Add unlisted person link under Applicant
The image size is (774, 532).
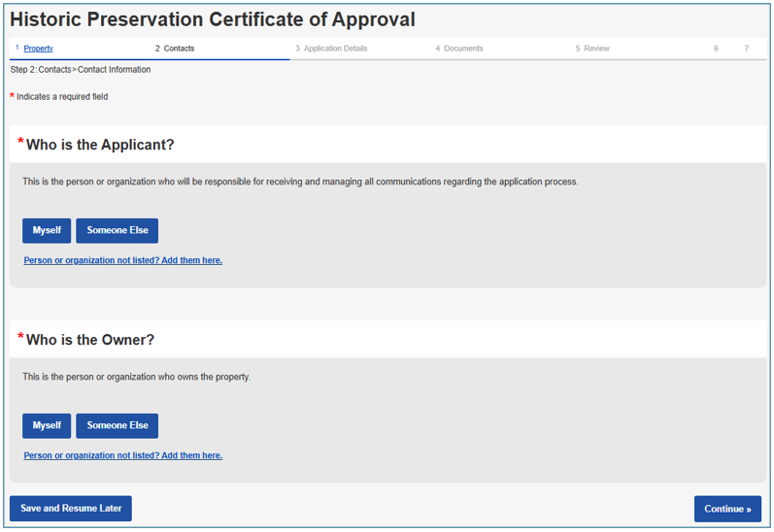point(123,260)
